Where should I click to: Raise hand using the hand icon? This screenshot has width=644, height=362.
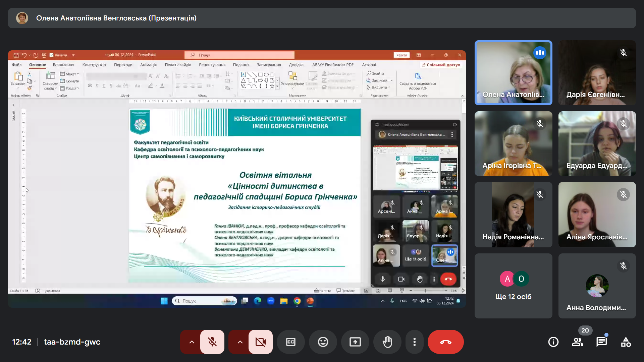coord(387,342)
